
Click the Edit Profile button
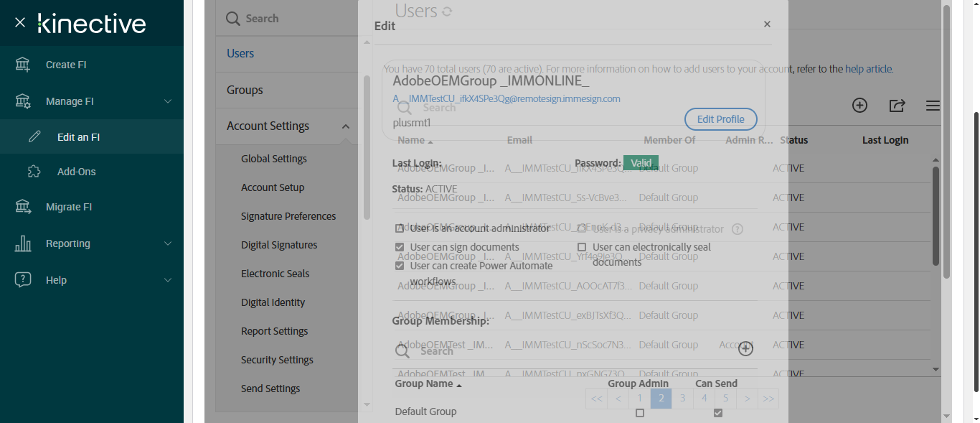(721, 119)
